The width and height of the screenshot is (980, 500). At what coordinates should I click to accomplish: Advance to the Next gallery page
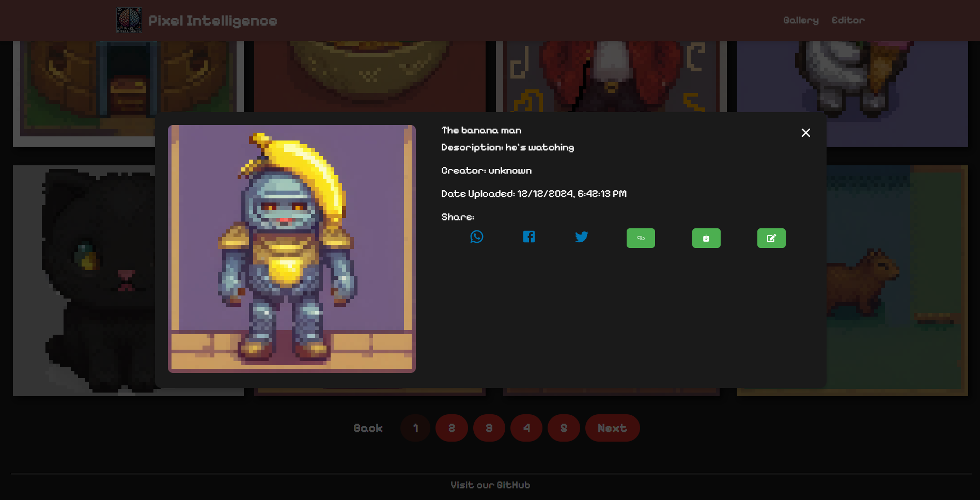click(612, 428)
